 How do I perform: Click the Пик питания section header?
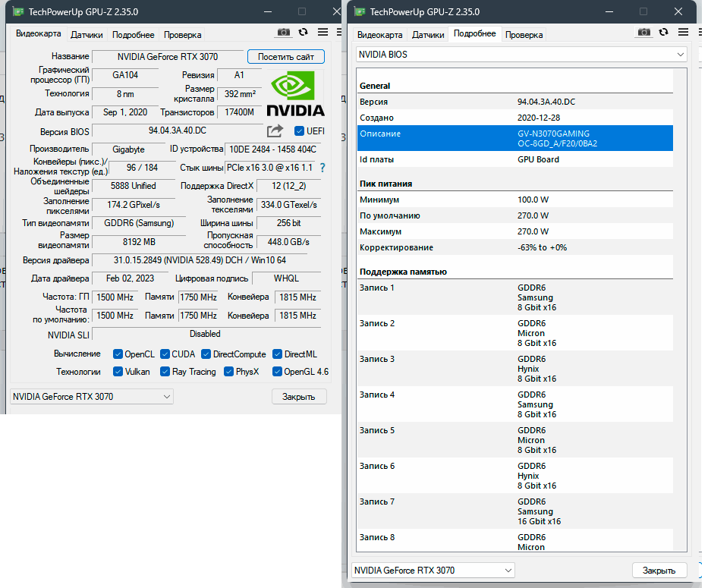point(386,184)
